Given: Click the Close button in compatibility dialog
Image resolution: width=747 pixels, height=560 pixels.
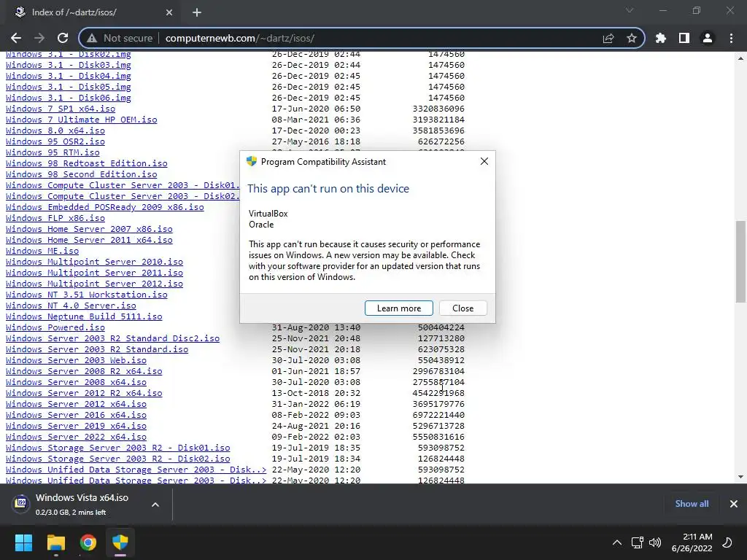Looking at the screenshot, I should point(462,308).
